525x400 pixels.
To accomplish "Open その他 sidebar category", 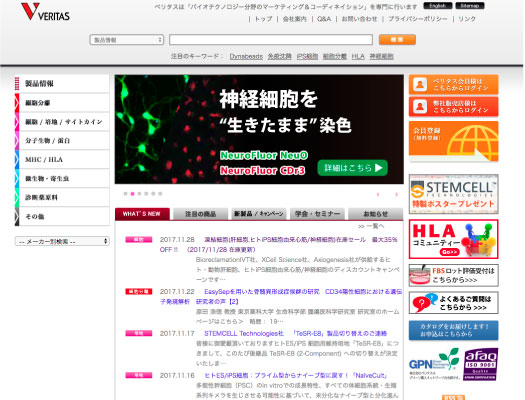I will 62,217.
